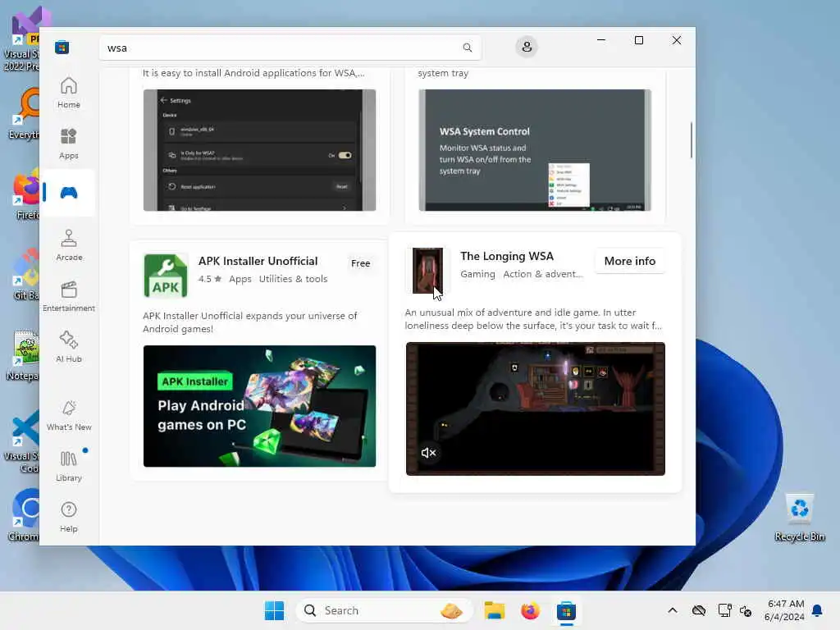Open The Longing WSA video preview
840x630 pixels.
pyautogui.click(x=535, y=409)
